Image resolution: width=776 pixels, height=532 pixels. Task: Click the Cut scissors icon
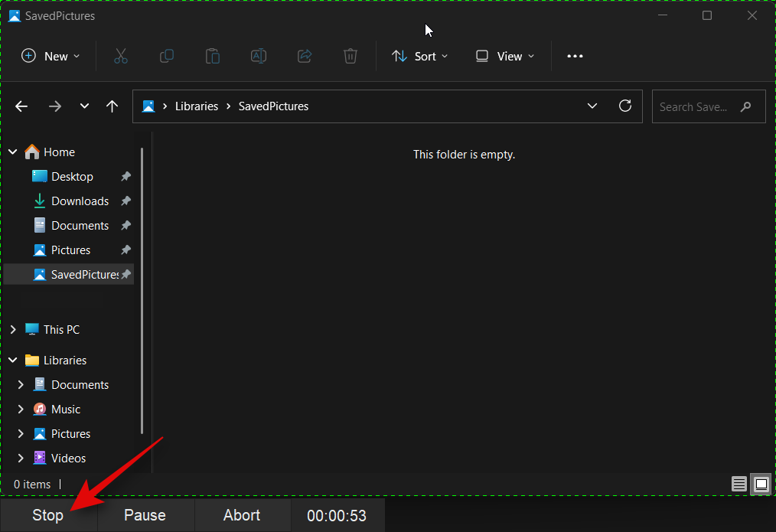(x=120, y=56)
